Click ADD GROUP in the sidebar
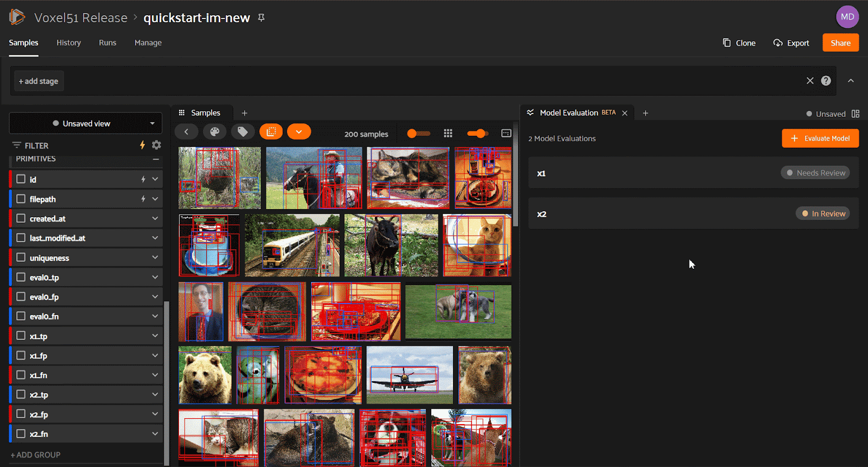This screenshot has height=467, width=868. pyautogui.click(x=35, y=455)
